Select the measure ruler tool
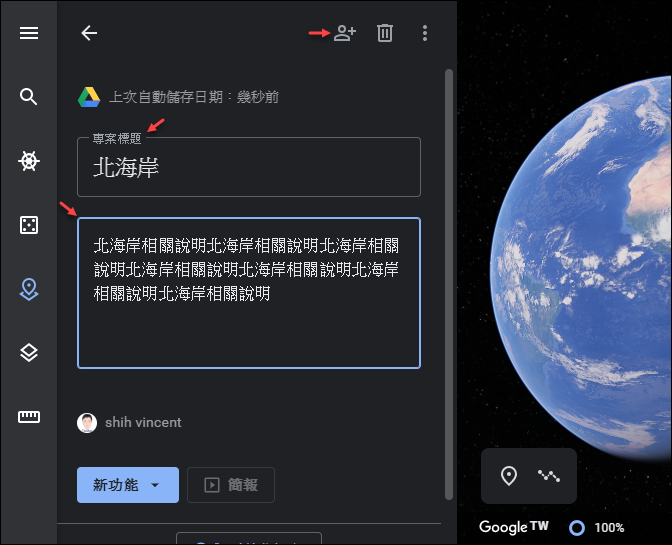 pyautogui.click(x=29, y=417)
